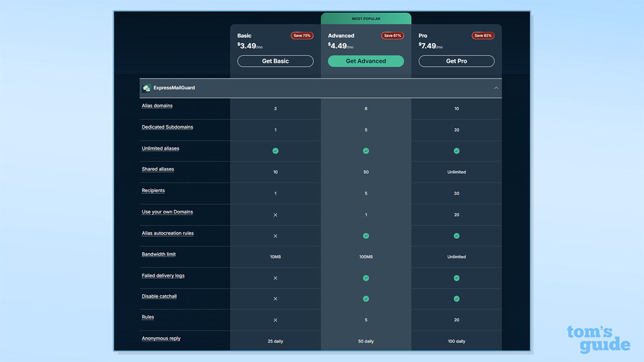Click the Pro checkmark for Failed delivery logs
The width and height of the screenshot is (644, 362).
click(456, 278)
